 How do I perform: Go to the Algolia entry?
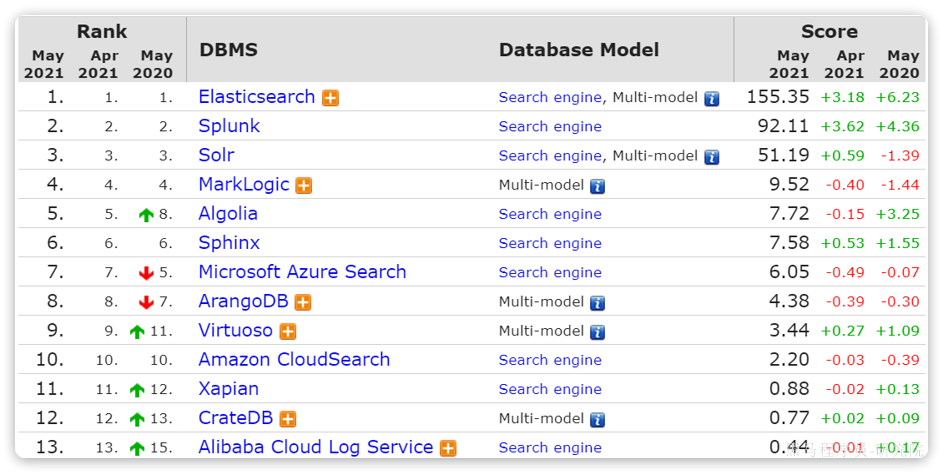(228, 214)
